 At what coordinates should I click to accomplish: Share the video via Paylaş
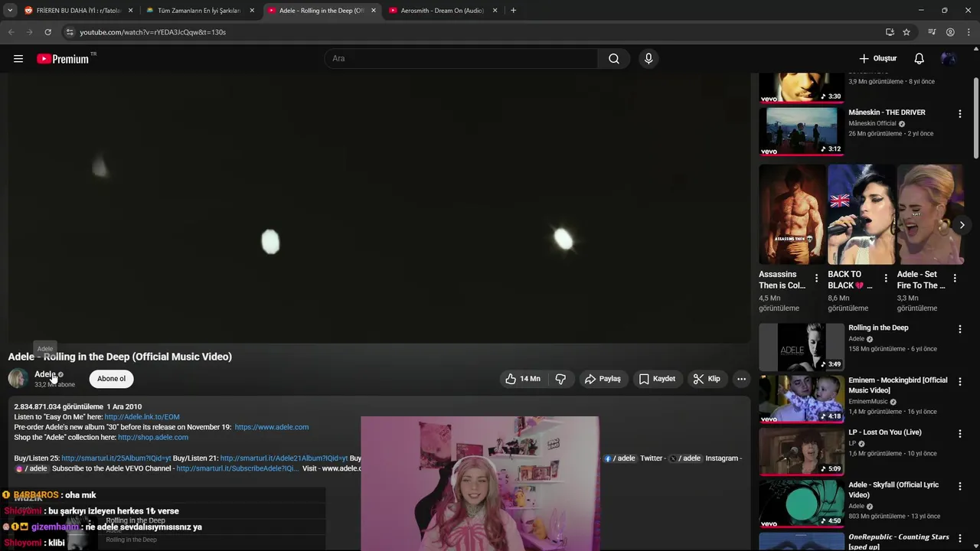[x=603, y=379]
